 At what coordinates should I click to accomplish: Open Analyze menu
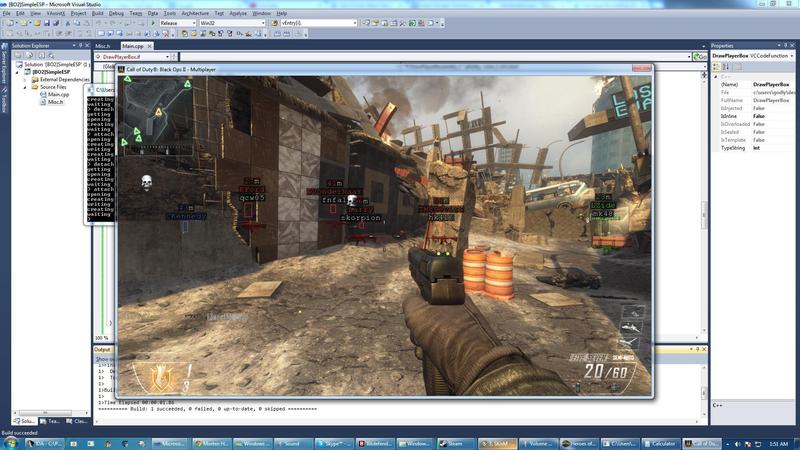(238, 13)
